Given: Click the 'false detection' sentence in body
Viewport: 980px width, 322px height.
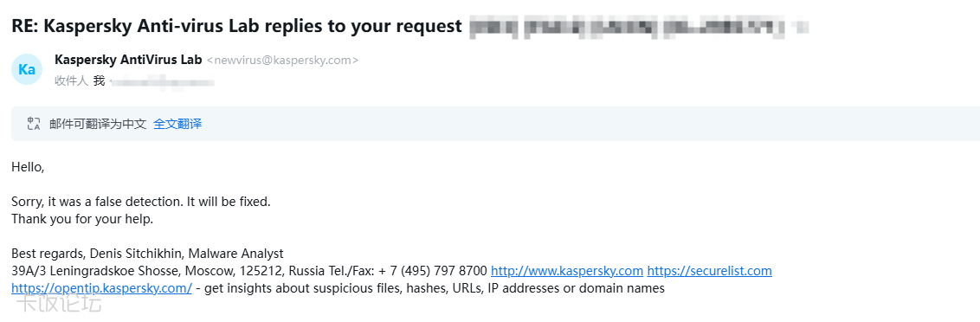Looking at the screenshot, I should click(x=141, y=203).
